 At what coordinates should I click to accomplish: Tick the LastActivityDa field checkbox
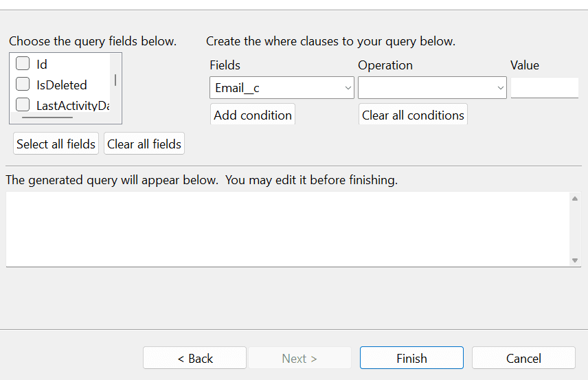pyautogui.click(x=23, y=105)
